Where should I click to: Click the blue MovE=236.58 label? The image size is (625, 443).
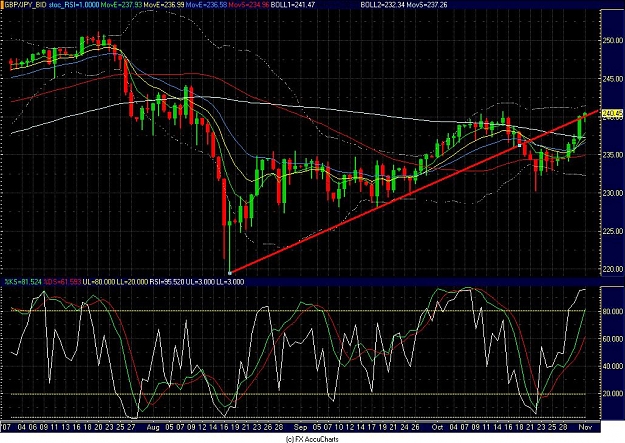point(206,5)
